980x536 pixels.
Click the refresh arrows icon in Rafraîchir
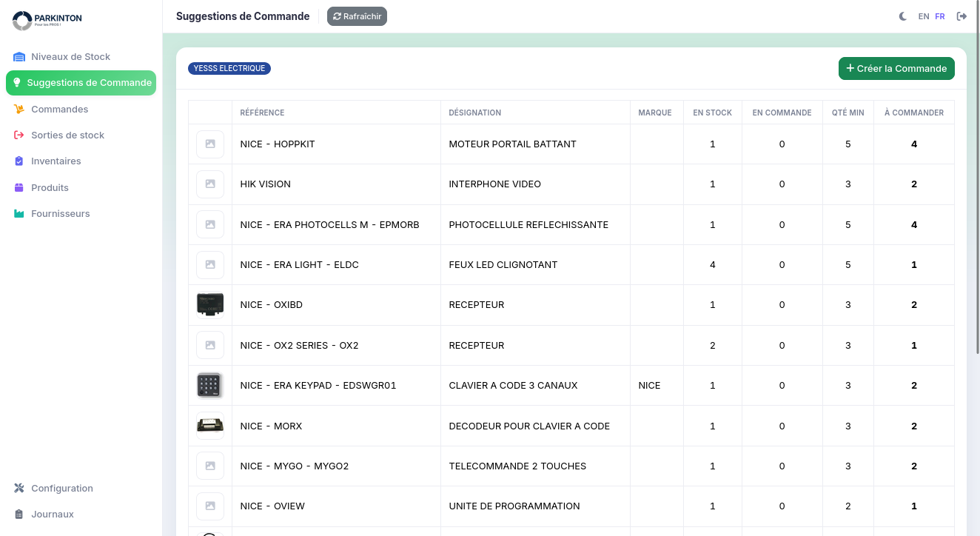338,16
